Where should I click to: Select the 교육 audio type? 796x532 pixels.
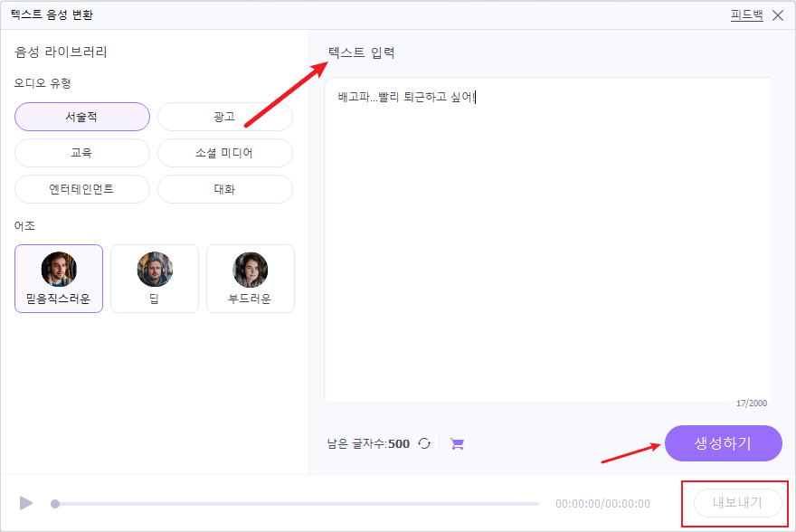(82, 153)
